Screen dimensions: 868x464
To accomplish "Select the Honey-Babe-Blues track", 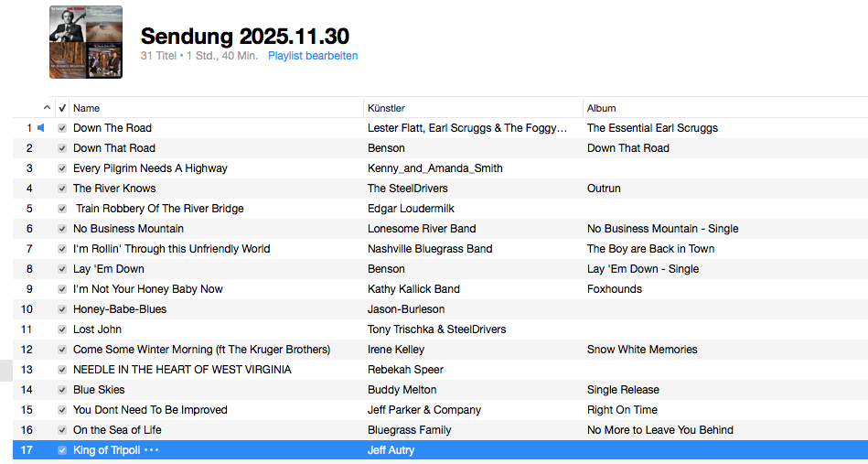I will click(x=120, y=309).
